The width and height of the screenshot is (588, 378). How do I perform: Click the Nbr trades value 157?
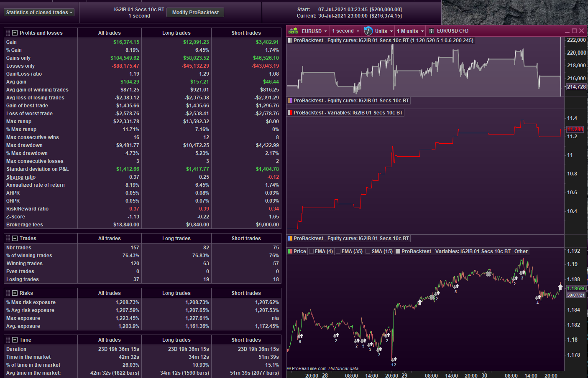[135, 248]
